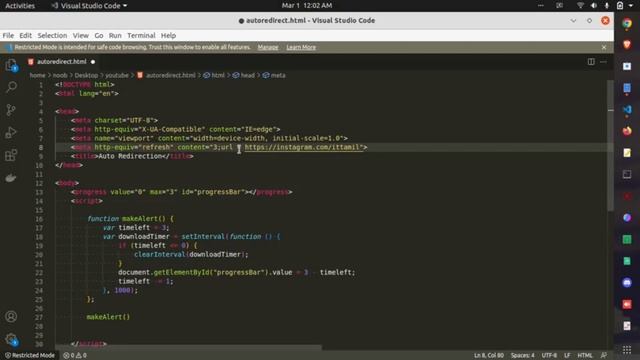The image size is (640, 360).
Task: Open the 'html' symbol breadcrumb
Action: (x=214, y=76)
